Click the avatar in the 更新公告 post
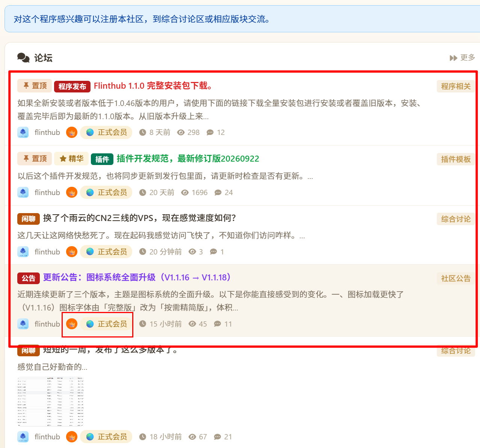Viewport: 480px width, 448px height. click(x=23, y=324)
